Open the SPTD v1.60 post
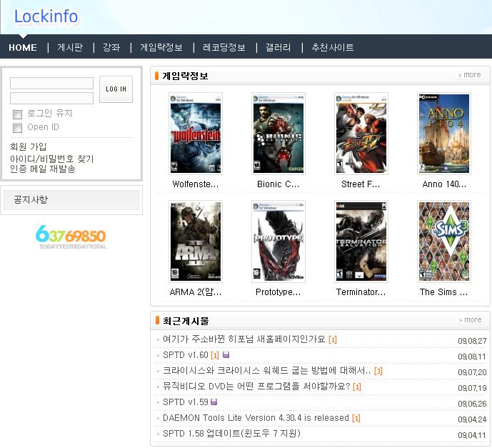Viewport: 492px width, 448px height. (x=186, y=355)
